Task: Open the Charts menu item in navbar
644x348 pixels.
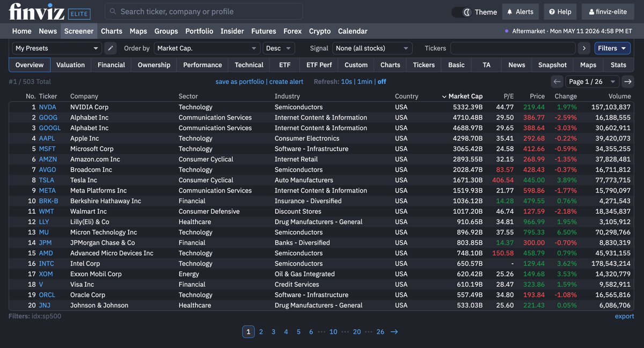Action: (112, 31)
